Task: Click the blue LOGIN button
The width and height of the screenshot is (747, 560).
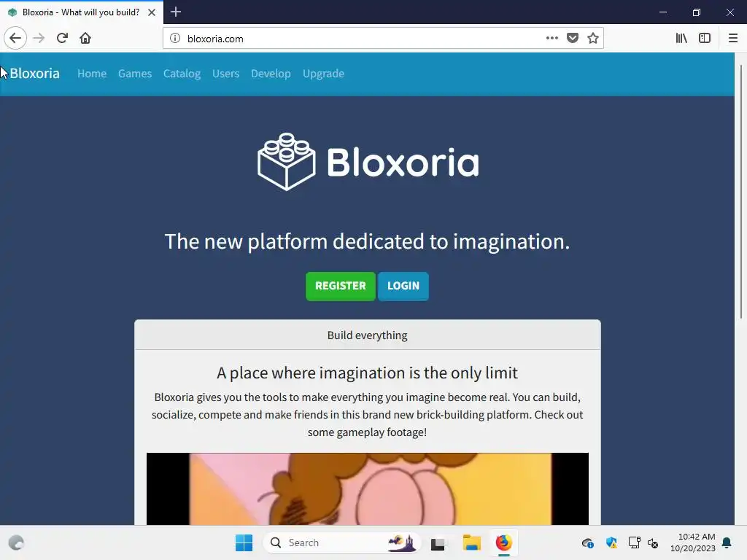Action: point(403,286)
